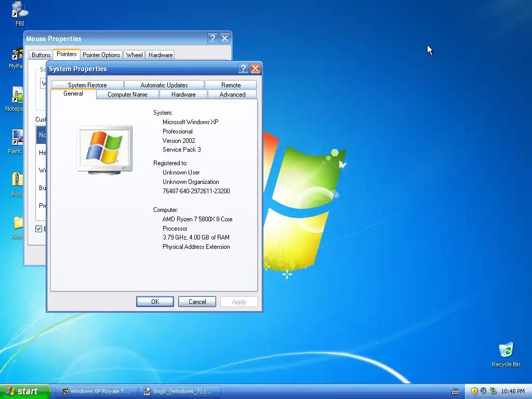Click the volume speaker tray icon
Viewport: 532px width, 399px height.
click(x=484, y=391)
